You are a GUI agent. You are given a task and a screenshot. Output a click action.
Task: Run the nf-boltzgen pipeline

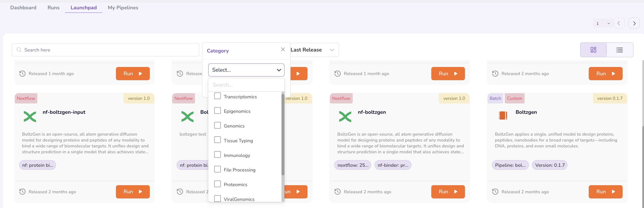click(x=448, y=192)
